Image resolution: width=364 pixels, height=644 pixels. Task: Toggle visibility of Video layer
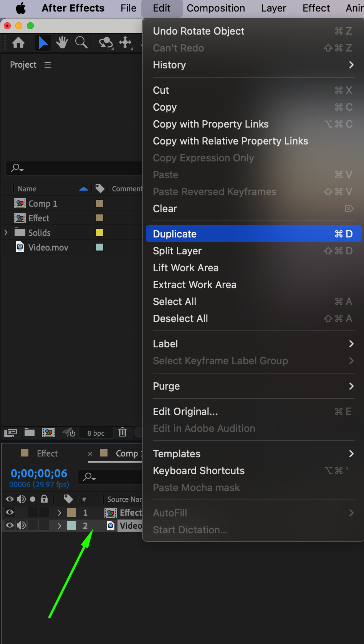point(10,525)
